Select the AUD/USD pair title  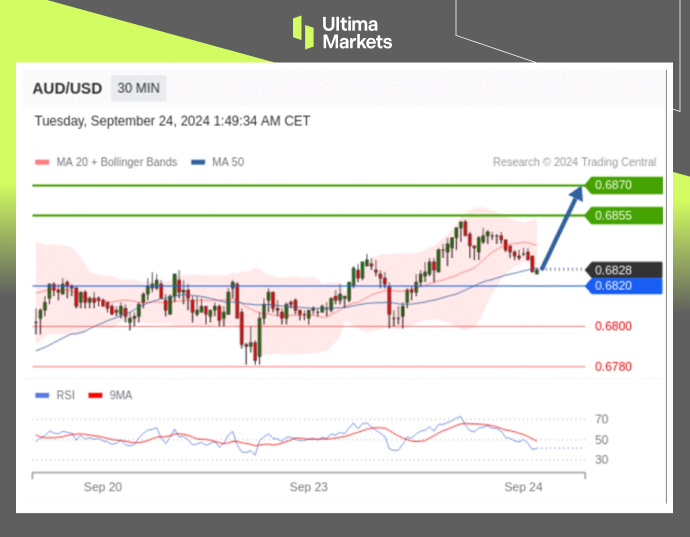pyautogui.click(x=67, y=88)
